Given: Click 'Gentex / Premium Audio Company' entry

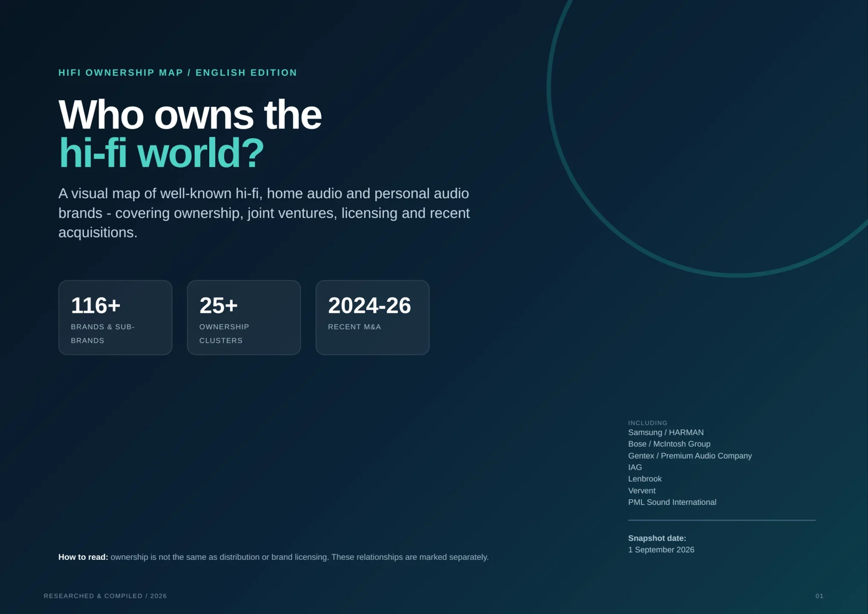Looking at the screenshot, I should click(x=690, y=456).
